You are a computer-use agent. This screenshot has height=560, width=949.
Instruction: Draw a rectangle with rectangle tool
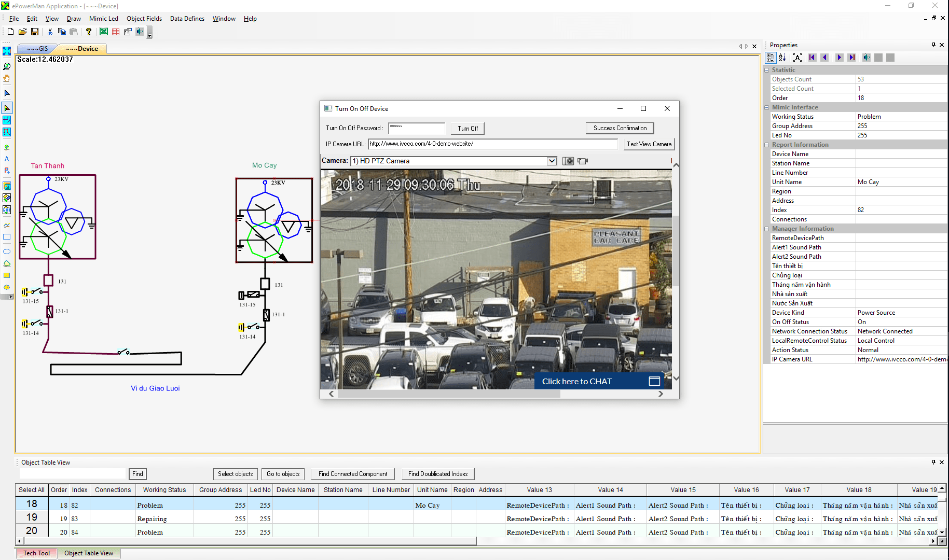[7, 237]
